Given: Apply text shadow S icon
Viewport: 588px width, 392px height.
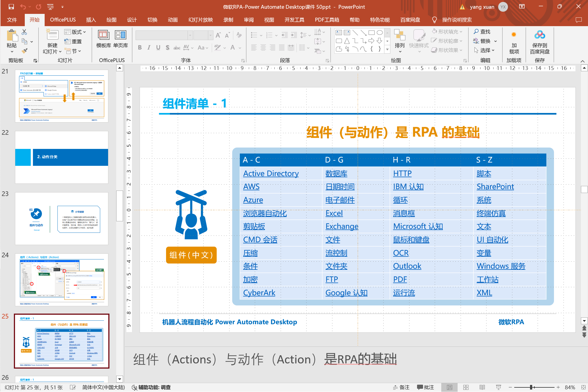Looking at the screenshot, I should (x=167, y=48).
